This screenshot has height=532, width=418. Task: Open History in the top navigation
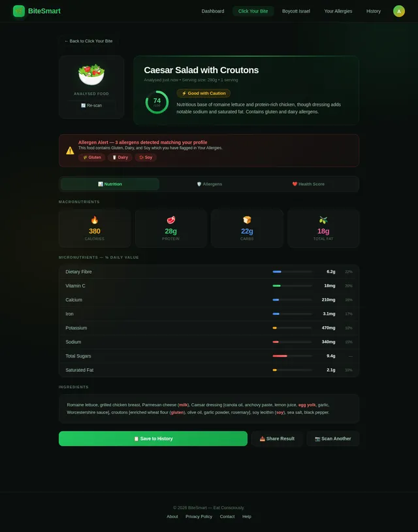(373, 11)
